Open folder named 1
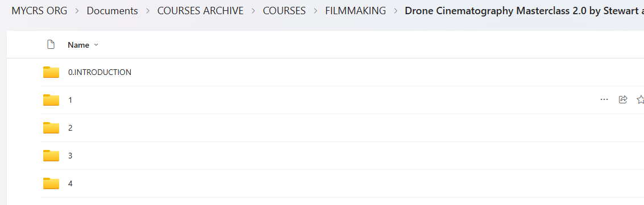644x205 pixels. pos(70,100)
